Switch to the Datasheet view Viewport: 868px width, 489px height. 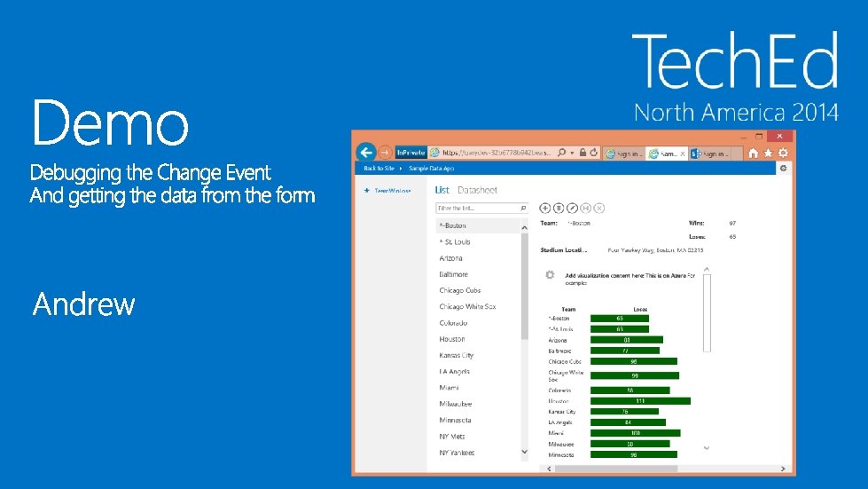tap(477, 190)
